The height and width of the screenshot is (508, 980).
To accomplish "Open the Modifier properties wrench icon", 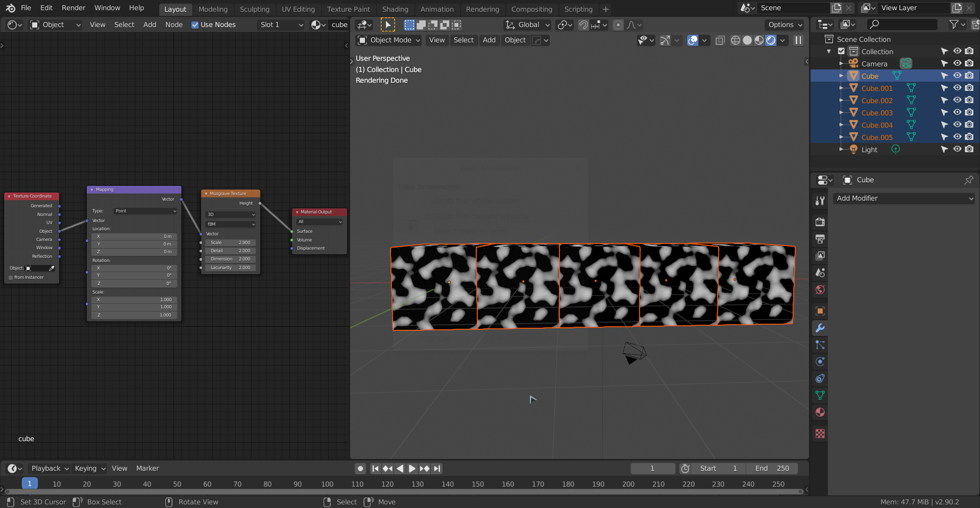I will (820, 328).
